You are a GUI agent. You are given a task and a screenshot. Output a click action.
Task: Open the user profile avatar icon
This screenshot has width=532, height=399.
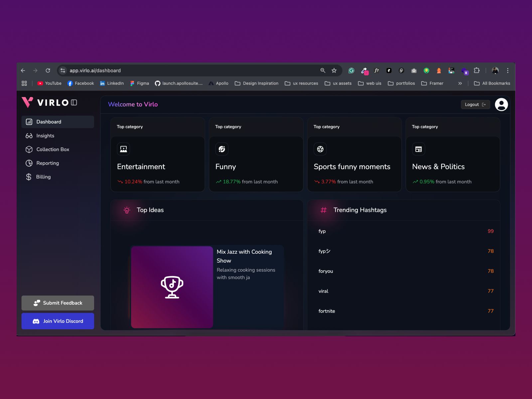501,104
